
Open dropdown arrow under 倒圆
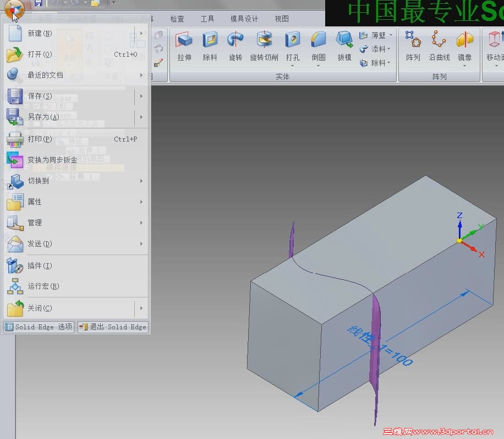(x=318, y=66)
